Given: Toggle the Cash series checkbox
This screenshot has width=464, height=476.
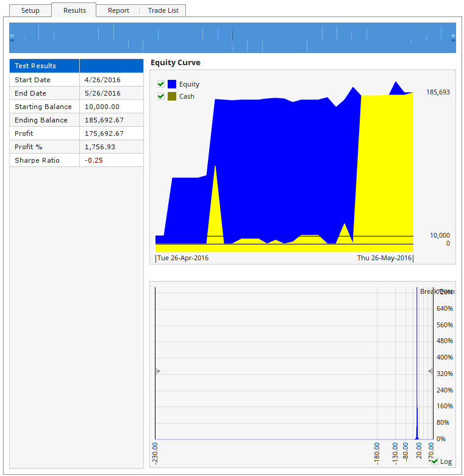Looking at the screenshot, I should tap(161, 96).
